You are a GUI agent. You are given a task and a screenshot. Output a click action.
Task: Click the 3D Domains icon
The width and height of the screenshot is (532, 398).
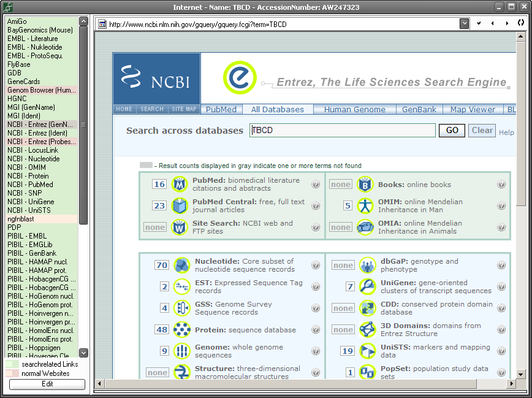(368, 330)
